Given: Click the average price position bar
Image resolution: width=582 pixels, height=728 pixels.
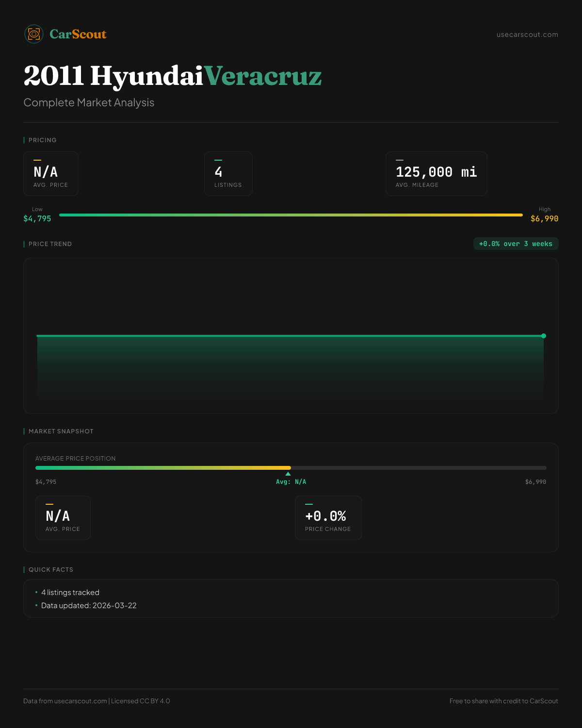Looking at the screenshot, I should 291,468.
